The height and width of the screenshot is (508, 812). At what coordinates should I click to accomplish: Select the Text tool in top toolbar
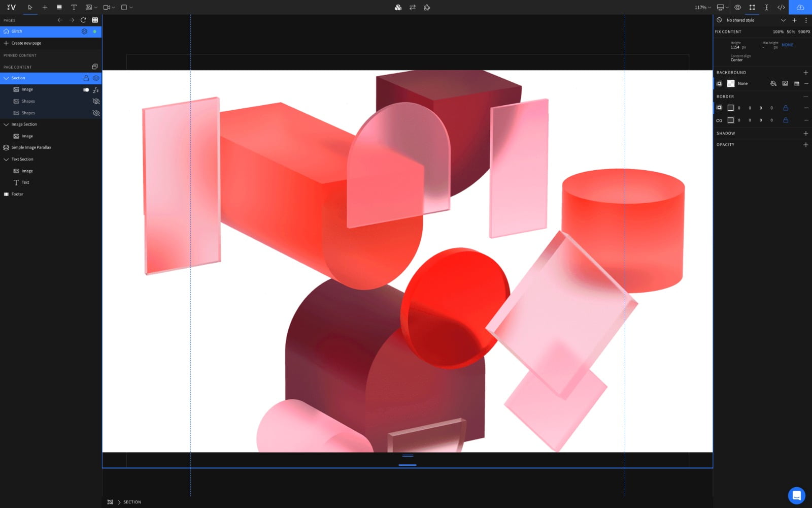pyautogui.click(x=74, y=7)
